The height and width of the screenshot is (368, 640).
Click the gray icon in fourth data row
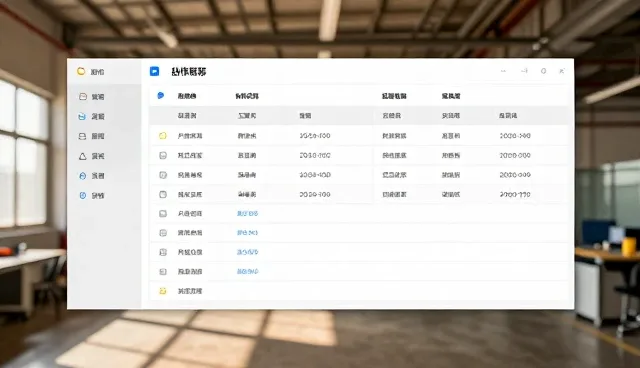click(163, 195)
